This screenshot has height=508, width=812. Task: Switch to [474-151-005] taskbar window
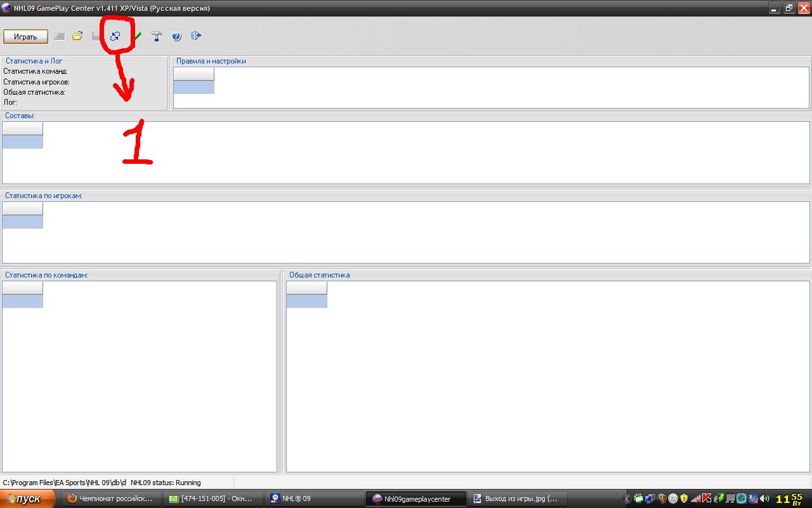pyautogui.click(x=213, y=498)
